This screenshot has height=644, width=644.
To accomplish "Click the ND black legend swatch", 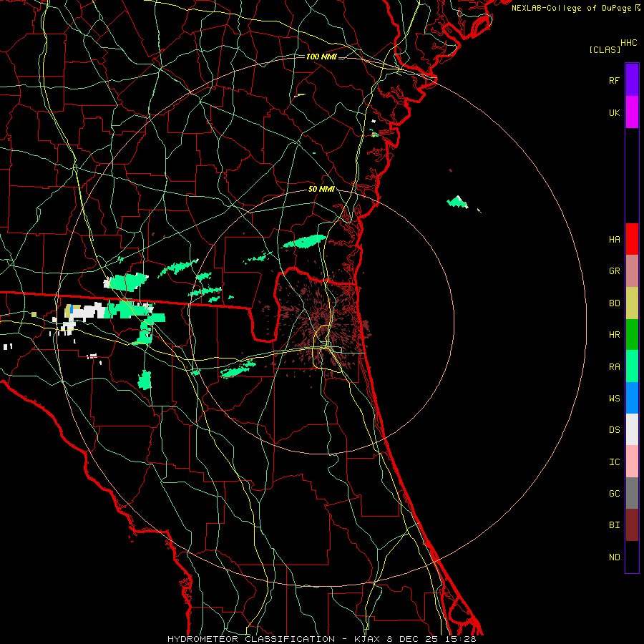I will [632, 557].
